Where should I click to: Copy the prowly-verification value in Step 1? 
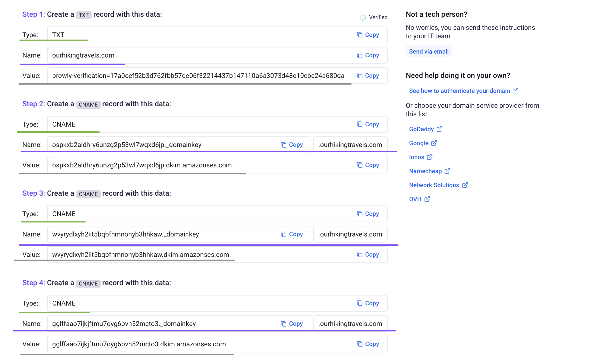[368, 75]
